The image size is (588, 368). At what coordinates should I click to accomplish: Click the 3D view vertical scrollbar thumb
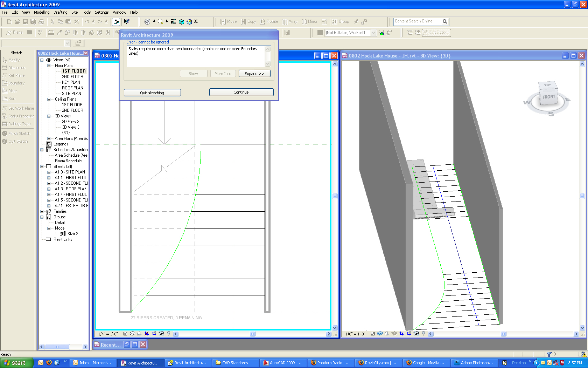[x=582, y=196]
